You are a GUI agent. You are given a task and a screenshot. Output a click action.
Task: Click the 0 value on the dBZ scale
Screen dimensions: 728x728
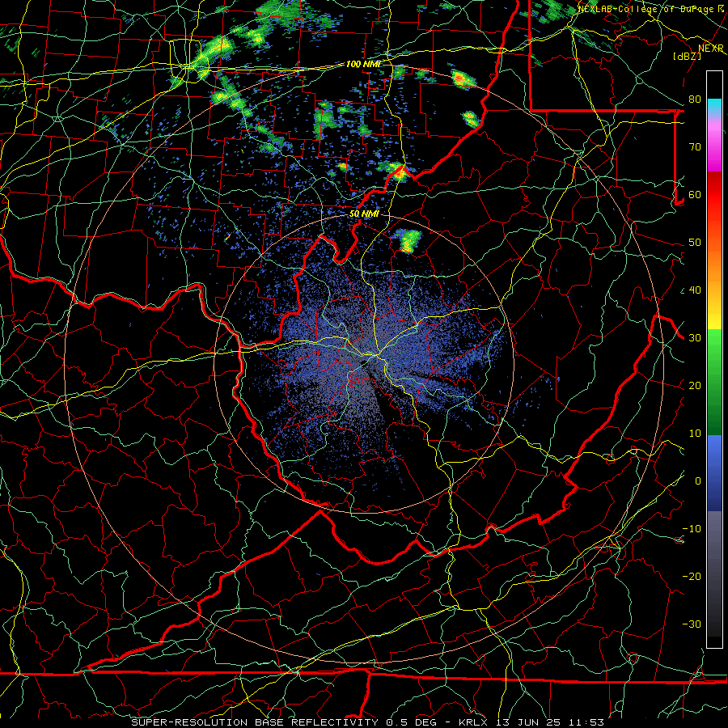[x=698, y=481]
